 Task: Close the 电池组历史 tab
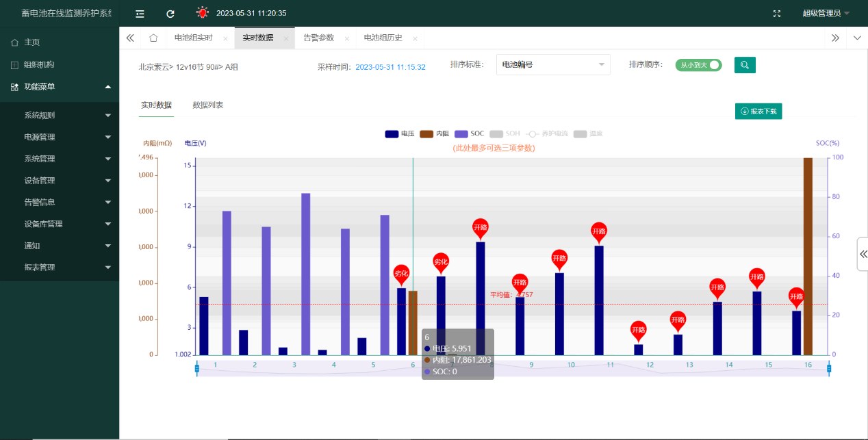coord(415,38)
